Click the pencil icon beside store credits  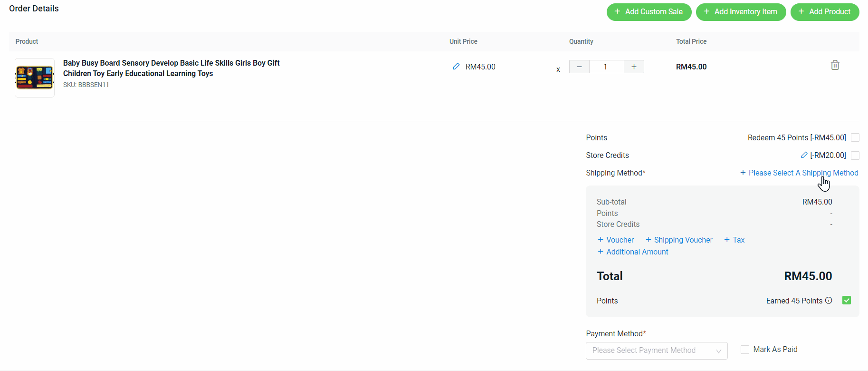tap(804, 155)
